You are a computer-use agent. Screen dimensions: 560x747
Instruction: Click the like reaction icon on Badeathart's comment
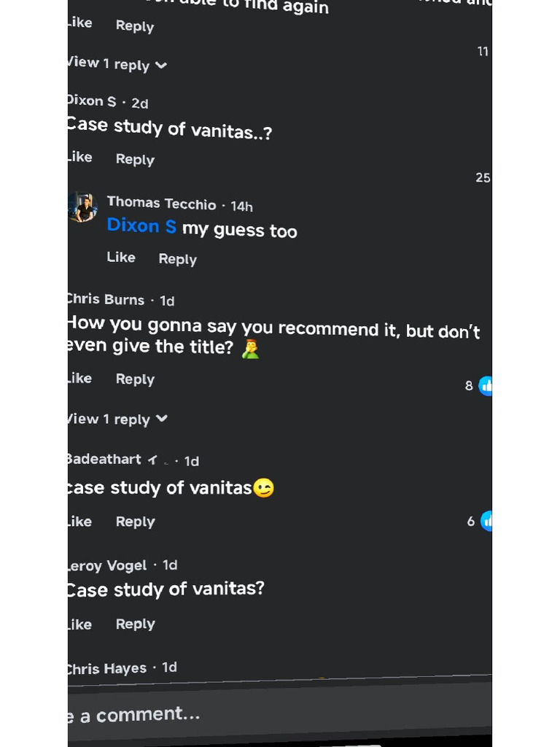[x=486, y=521]
